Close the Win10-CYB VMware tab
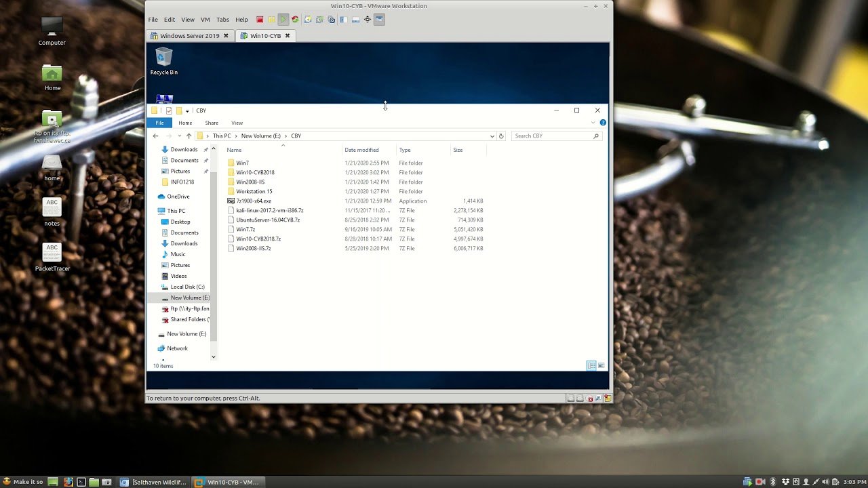The image size is (868, 488). click(288, 36)
